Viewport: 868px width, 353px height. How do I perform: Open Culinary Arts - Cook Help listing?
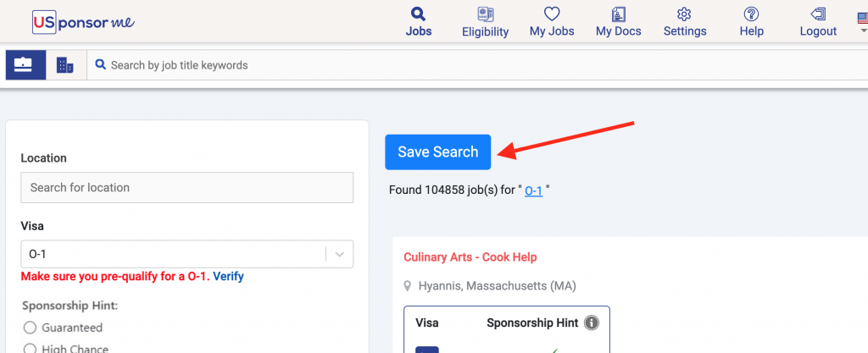pos(470,256)
